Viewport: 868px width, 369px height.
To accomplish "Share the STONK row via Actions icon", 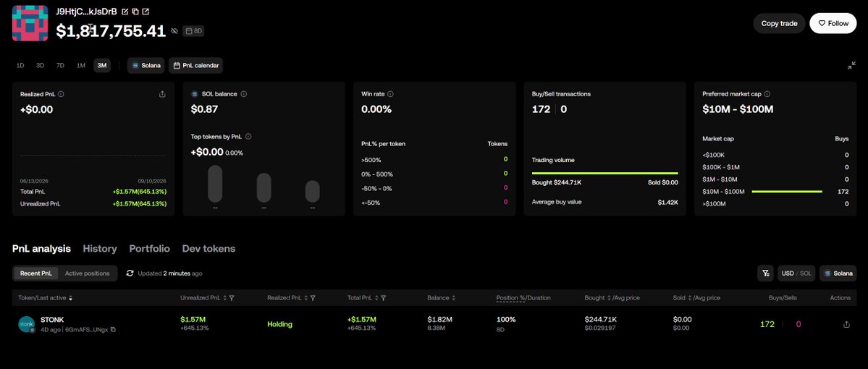I will tap(846, 325).
